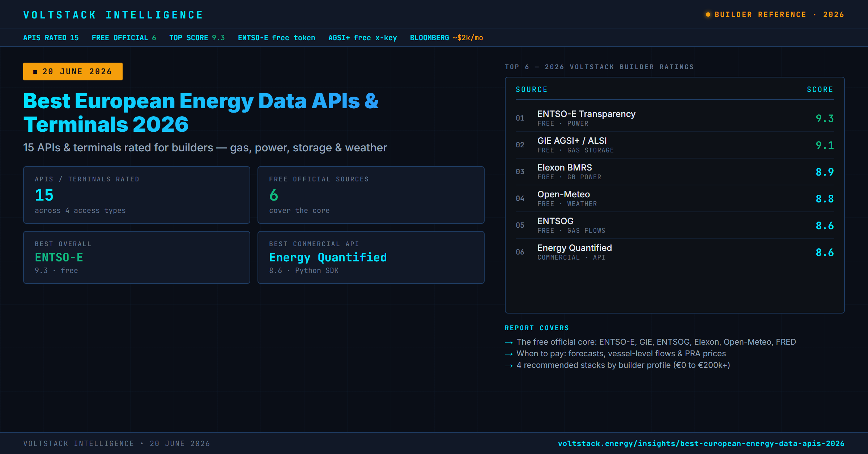Screen dimensions: 868x454
Task: Click arrow beside When to pay bullet
Action: [509, 354]
